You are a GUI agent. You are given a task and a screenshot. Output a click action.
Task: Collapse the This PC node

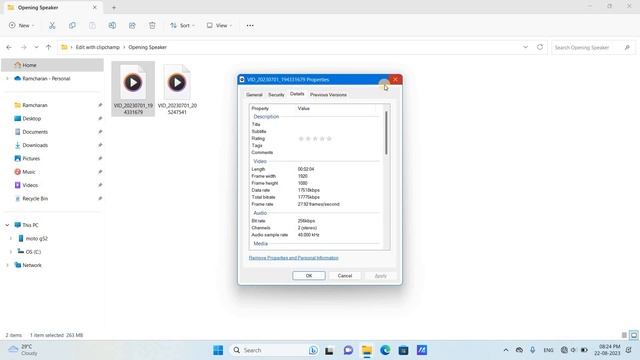tap(7, 225)
